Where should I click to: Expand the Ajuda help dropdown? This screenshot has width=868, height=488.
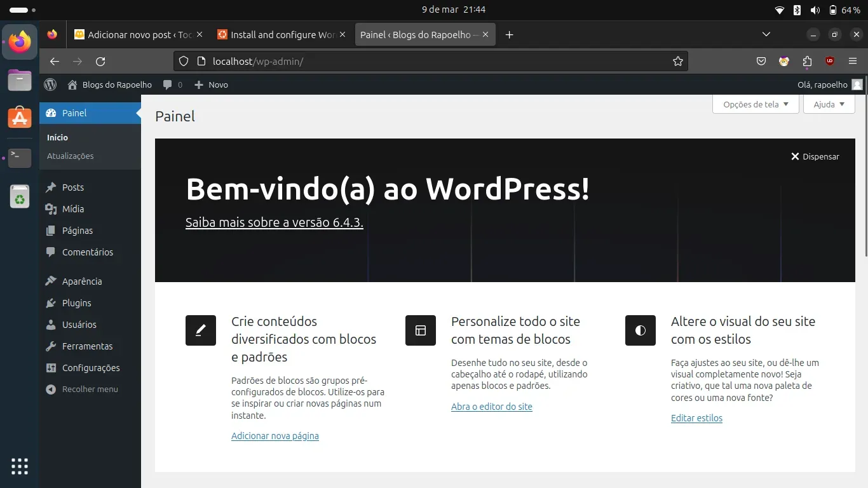click(829, 104)
